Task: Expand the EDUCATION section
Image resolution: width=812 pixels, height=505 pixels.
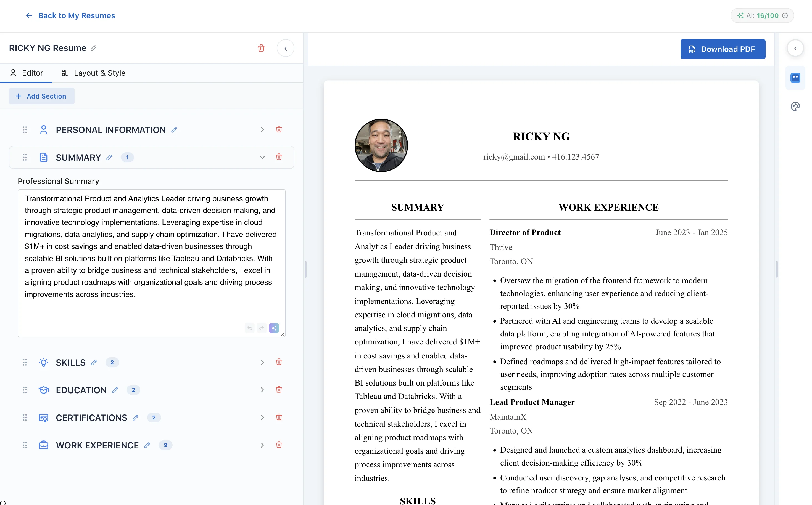Action: pyautogui.click(x=262, y=390)
